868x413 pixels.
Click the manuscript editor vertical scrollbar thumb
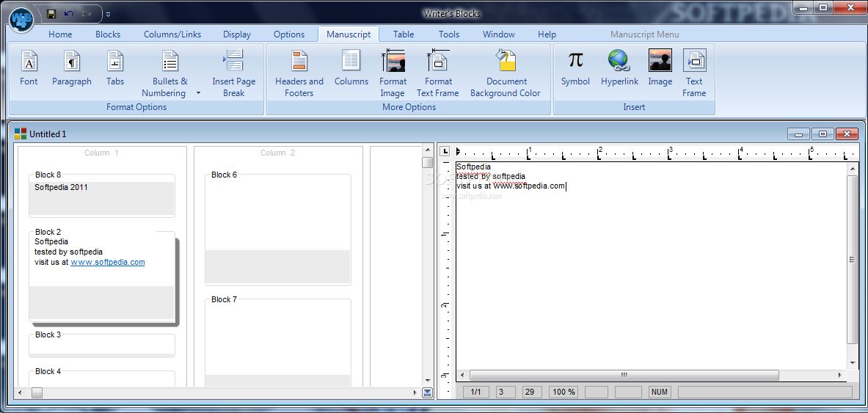[x=853, y=259]
